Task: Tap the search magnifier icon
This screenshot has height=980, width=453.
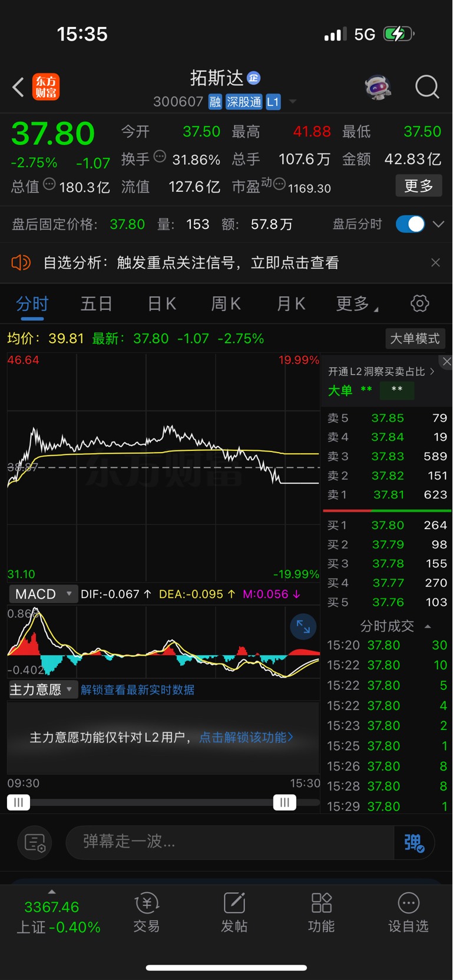Action: pos(427,87)
